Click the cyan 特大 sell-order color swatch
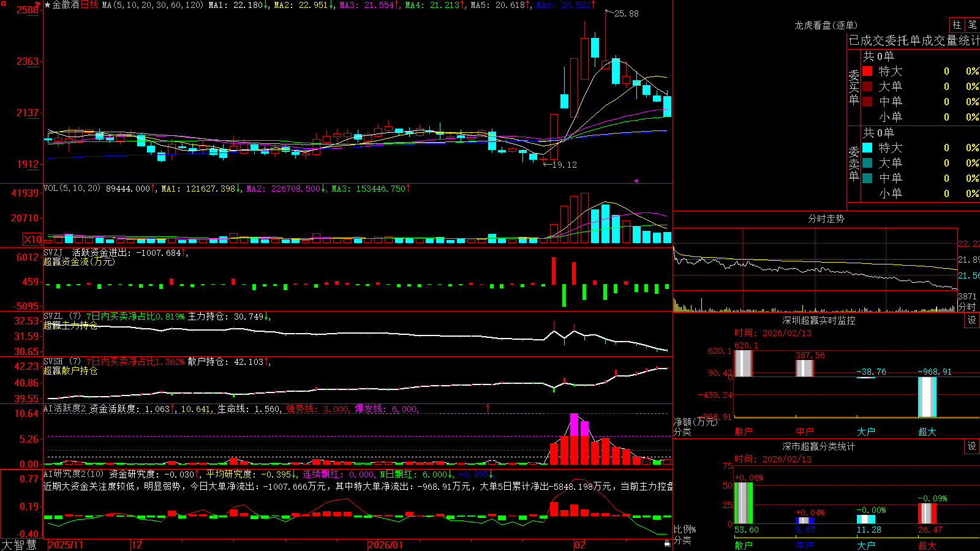The image size is (980, 551). pos(867,148)
